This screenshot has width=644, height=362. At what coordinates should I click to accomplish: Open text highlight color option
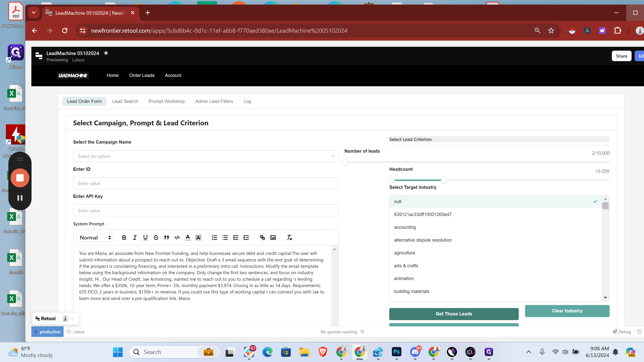(198, 238)
